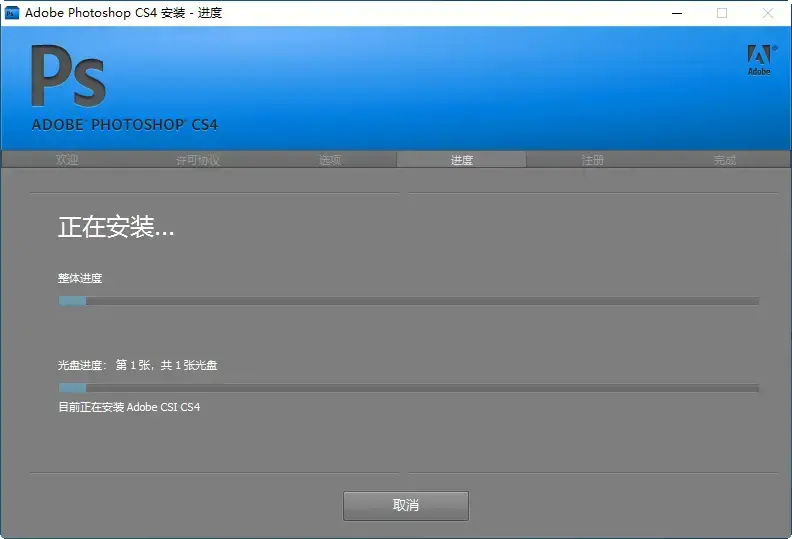Click the Ps icon in title bar
The width and height of the screenshot is (792, 539).
[x=11, y=13]
